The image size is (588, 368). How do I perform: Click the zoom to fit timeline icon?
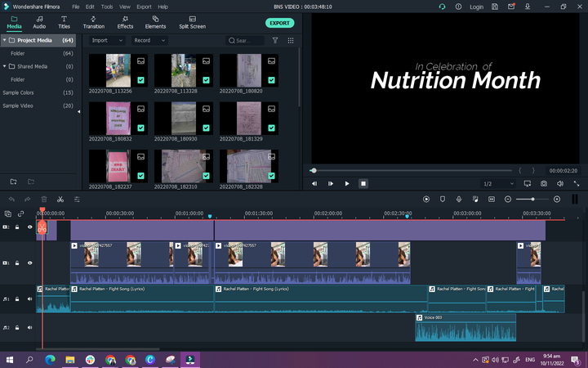[492, 199]
